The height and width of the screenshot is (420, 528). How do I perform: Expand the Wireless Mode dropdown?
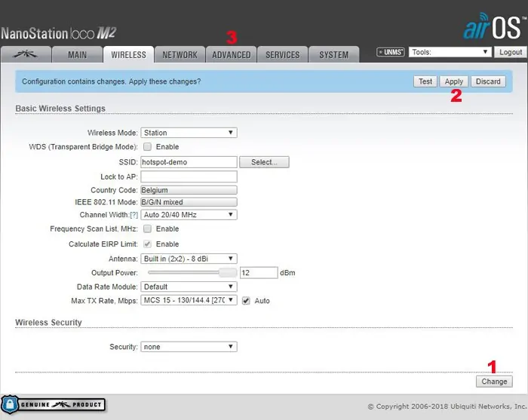click(x=189, y=133)
